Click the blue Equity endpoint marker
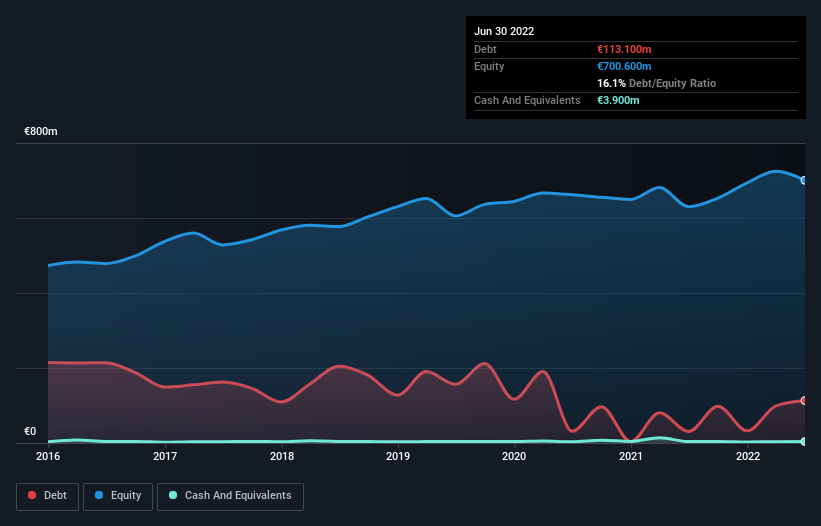 804,180
